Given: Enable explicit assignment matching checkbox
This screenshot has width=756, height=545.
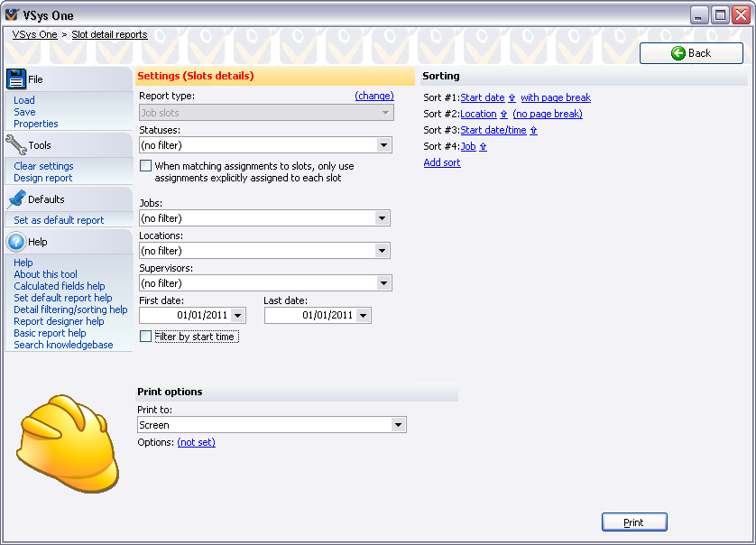Looking at the screenshot, I should (145, 165).
